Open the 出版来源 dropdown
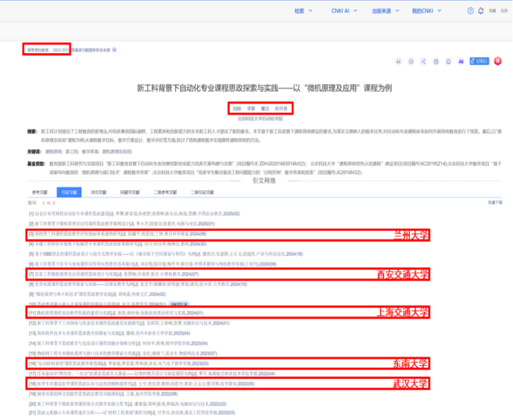This screenshot has height=420, width=513. pyautogui.click(x=386, y=11)
